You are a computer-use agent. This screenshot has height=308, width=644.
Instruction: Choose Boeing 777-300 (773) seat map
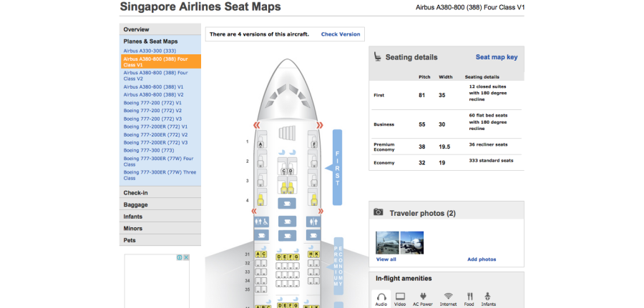pos(150,150)
